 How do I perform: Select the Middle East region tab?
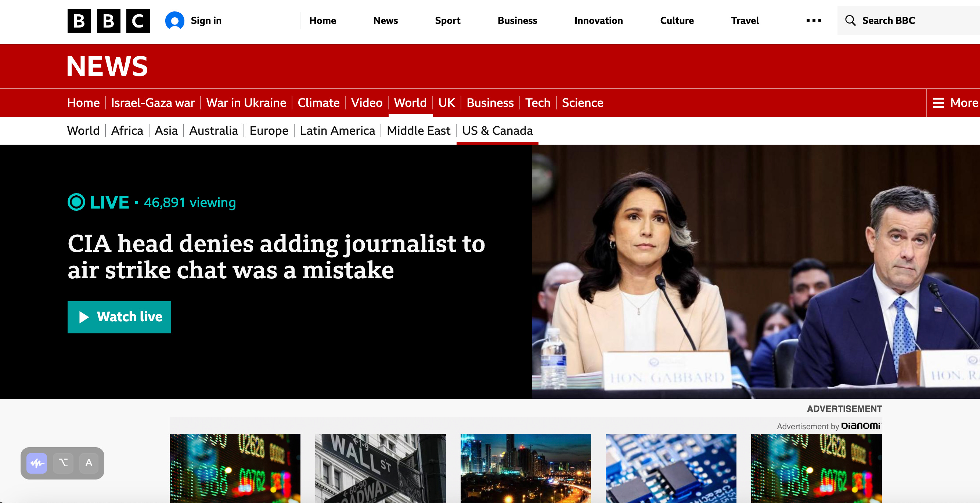418,130
